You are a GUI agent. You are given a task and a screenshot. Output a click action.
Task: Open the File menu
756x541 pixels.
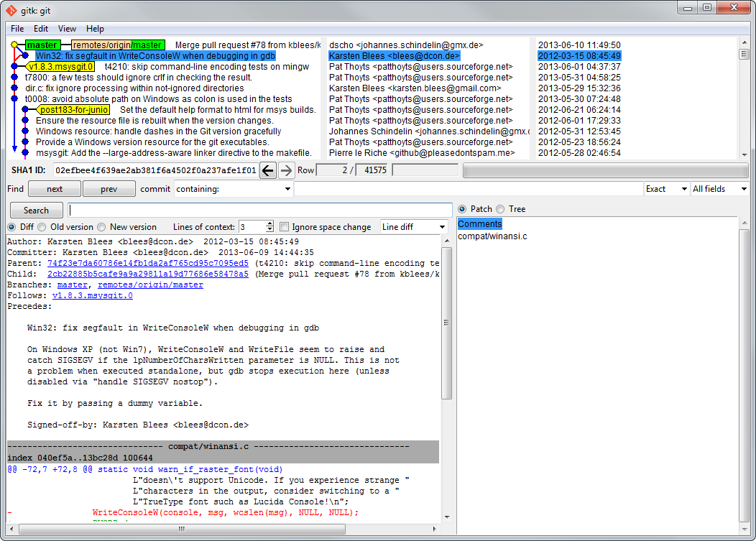[17, 29]
